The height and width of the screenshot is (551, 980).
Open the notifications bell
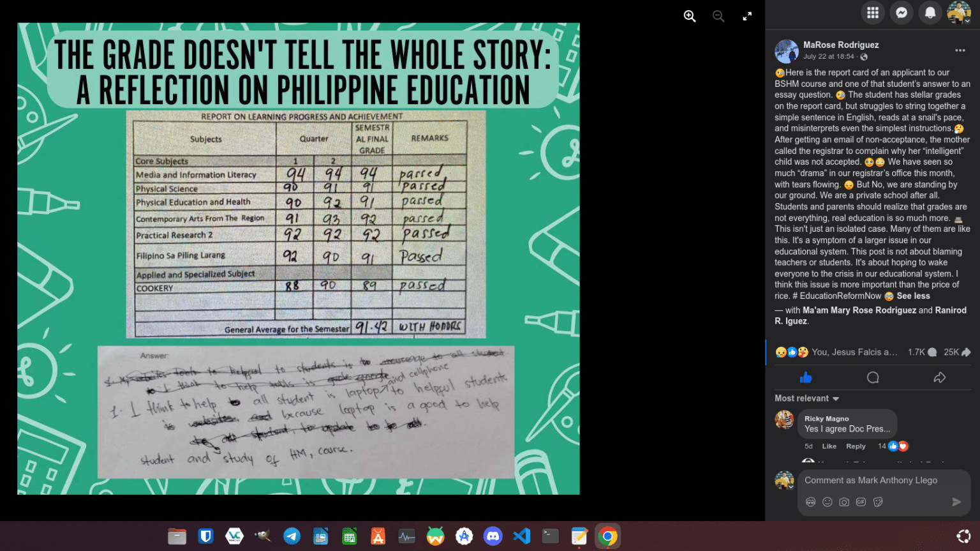930,13
